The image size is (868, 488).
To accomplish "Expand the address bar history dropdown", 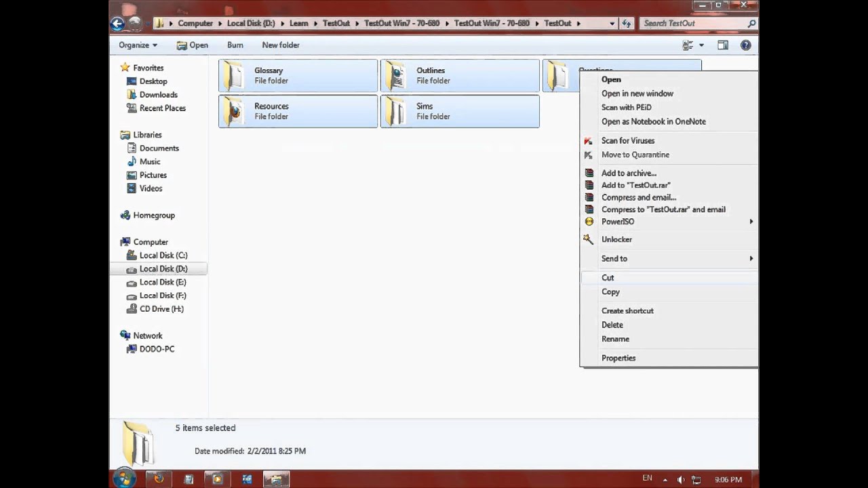I will coord(612,24).
